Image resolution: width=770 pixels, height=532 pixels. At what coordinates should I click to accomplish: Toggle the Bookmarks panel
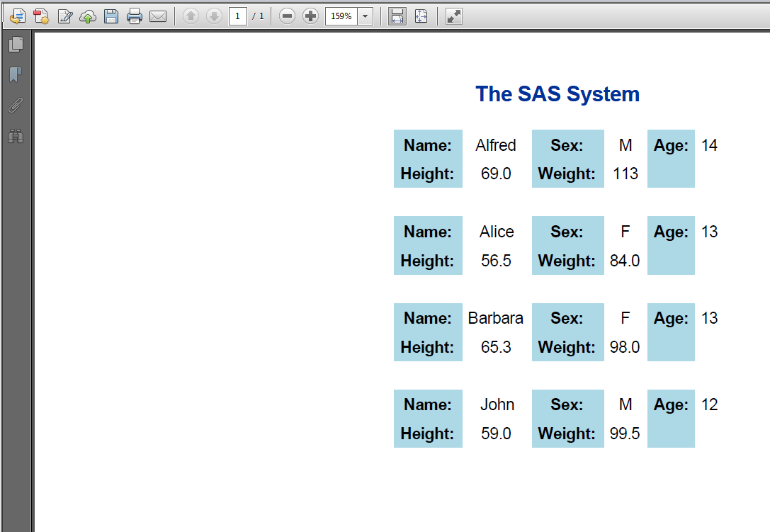click(16, 74)
